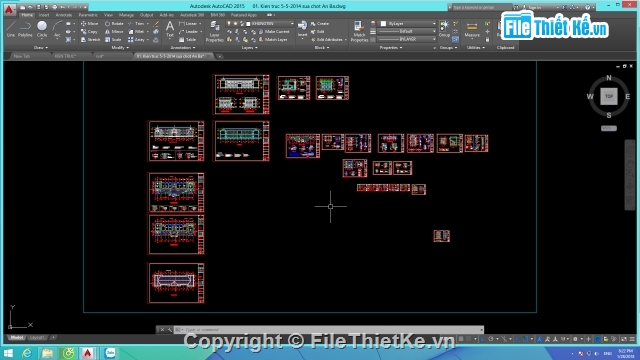
Task: Expand the Draw panel flyout
Action: pos(40,48)
